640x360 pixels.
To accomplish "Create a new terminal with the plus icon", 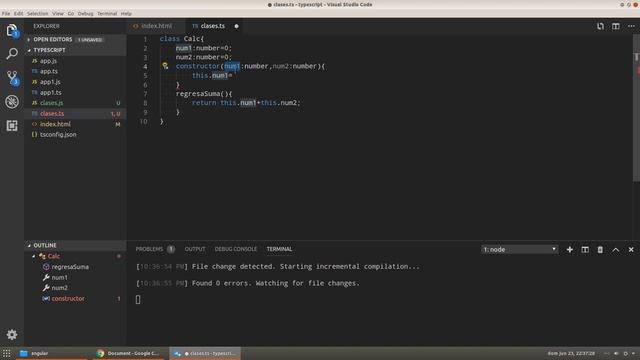I will 569,249.
